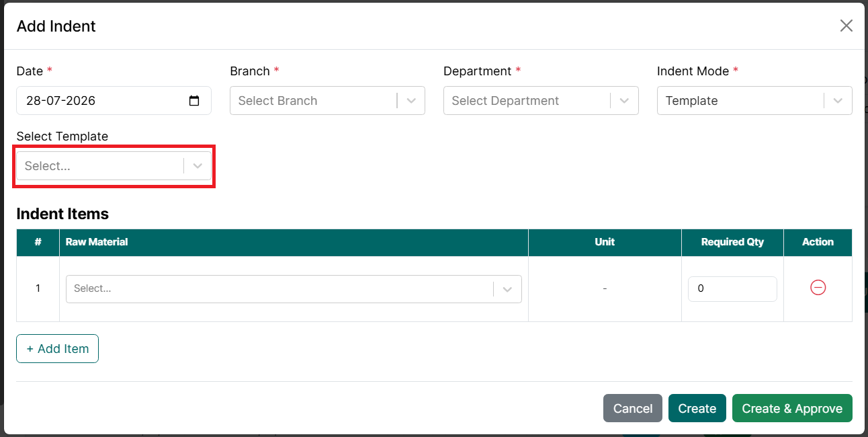Expand the Branch dropdown arrow
868x437 pixels.
[x=411, y=101]
